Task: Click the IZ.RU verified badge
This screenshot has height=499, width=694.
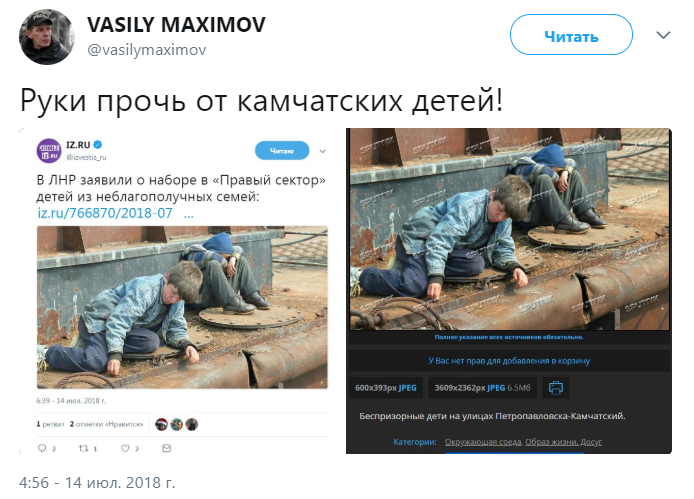Action: pyautogui.click(x=98, y=144)
